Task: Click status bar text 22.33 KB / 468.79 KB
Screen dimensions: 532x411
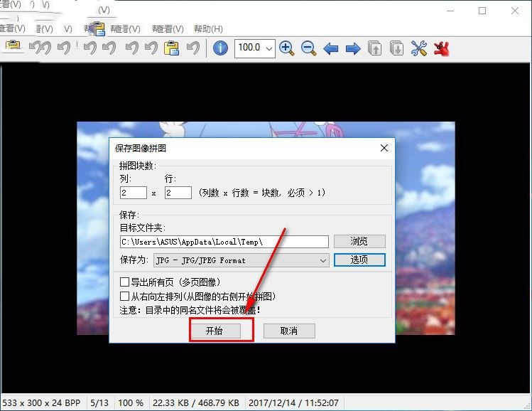Action: 196,403
